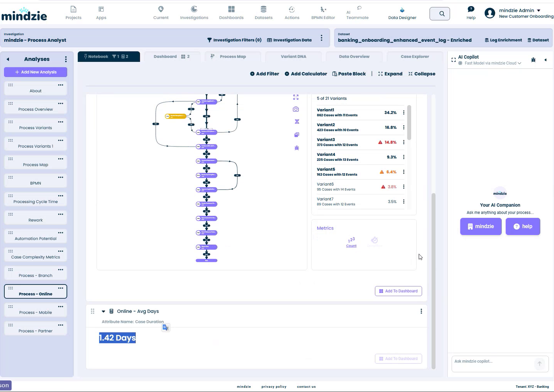Click the mindzie button in AI Copilot
Viewport: 554px width, 392px height.
pyautogui.click(x=481, y=227)
